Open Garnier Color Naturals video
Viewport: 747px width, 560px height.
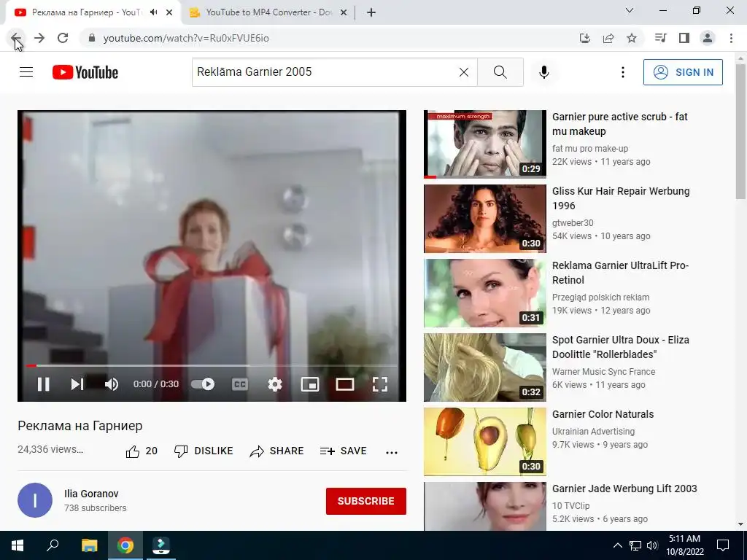(603, 414)
